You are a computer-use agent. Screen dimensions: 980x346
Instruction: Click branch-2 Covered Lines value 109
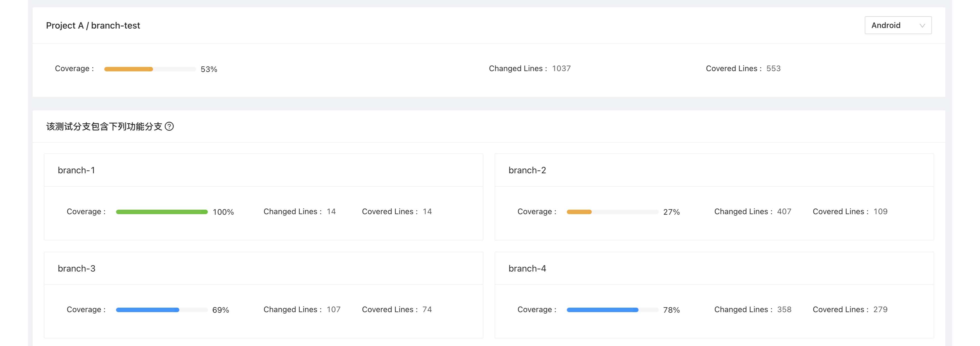[x=880, y=211]
